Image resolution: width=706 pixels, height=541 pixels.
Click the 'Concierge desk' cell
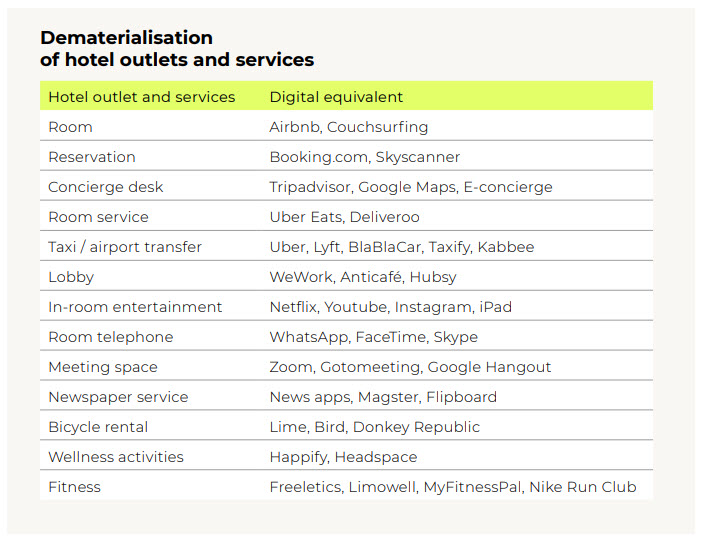coord(106,187)
